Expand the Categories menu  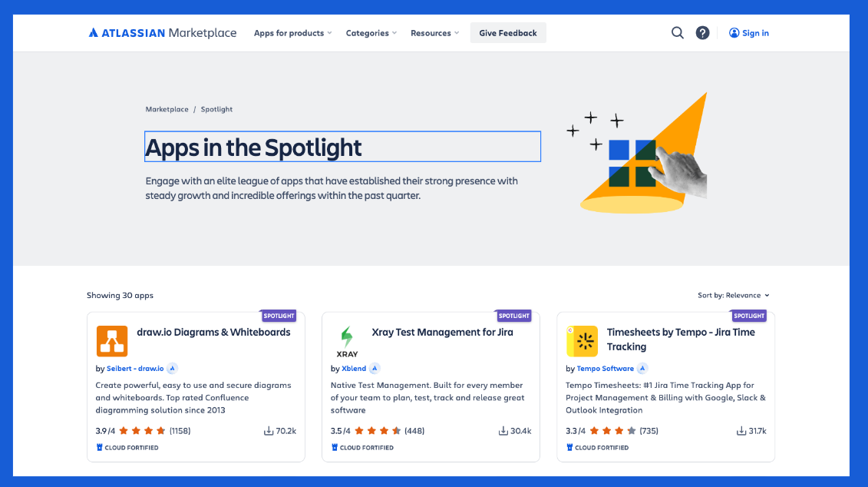(x=371, y=32)
